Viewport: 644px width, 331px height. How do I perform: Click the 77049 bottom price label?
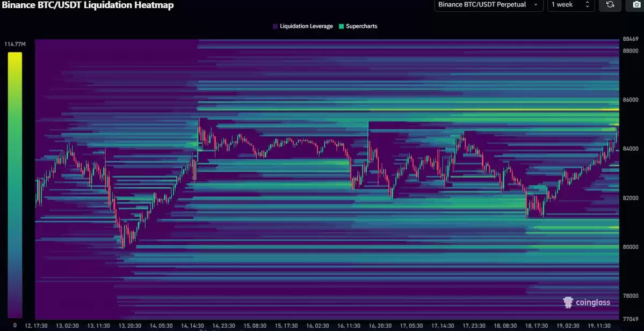pos(631,319)
